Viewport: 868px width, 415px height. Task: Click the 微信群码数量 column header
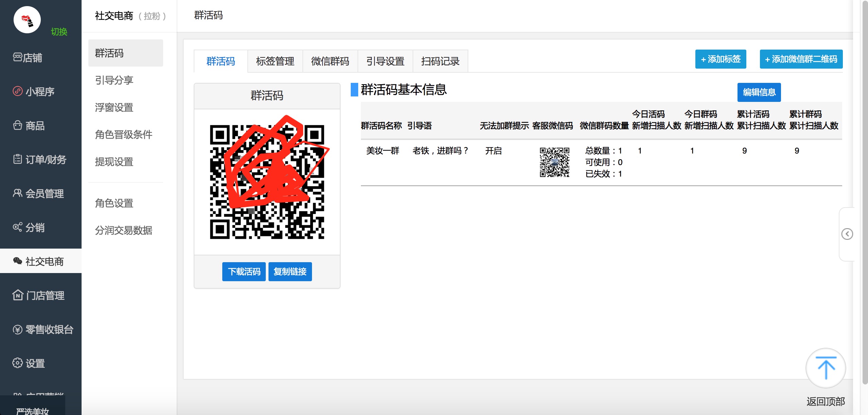(x=604, y=126)
